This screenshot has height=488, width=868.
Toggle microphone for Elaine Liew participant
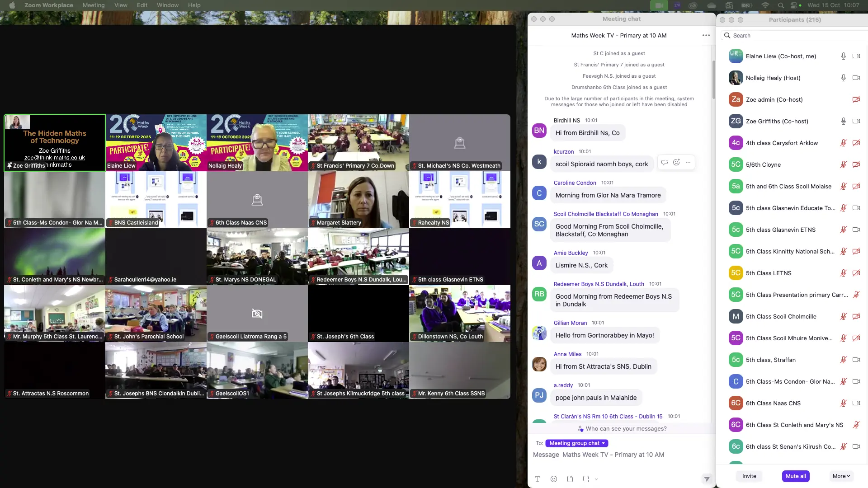coord(843,56)
